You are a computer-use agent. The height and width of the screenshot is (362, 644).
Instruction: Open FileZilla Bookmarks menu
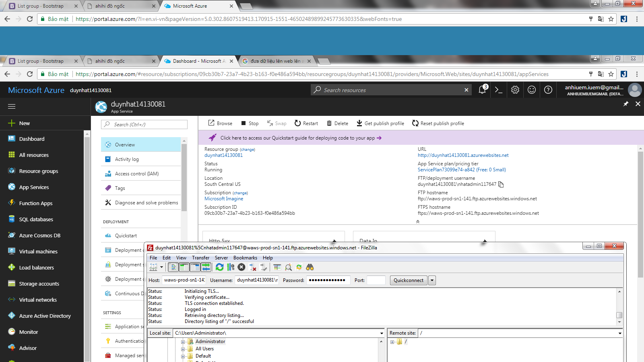pos(245,258)
